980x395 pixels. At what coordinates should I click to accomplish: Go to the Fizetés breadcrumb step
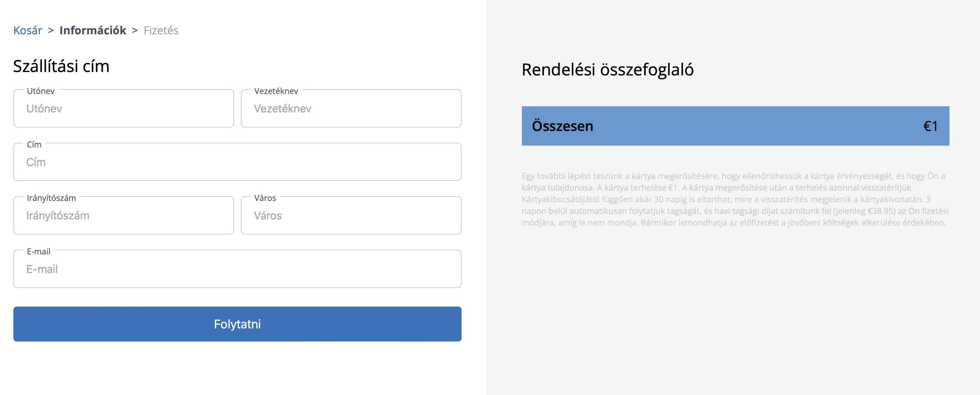click(161, 30)
